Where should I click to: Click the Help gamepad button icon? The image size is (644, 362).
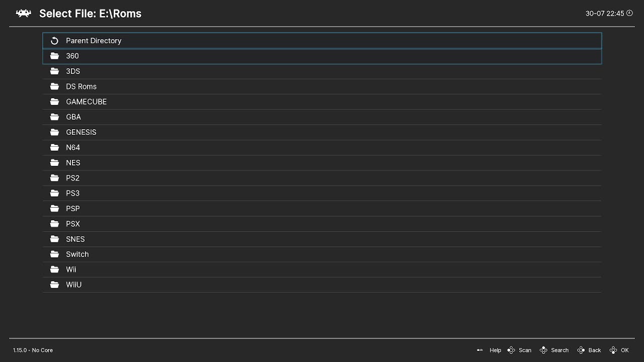click(480, 350)
